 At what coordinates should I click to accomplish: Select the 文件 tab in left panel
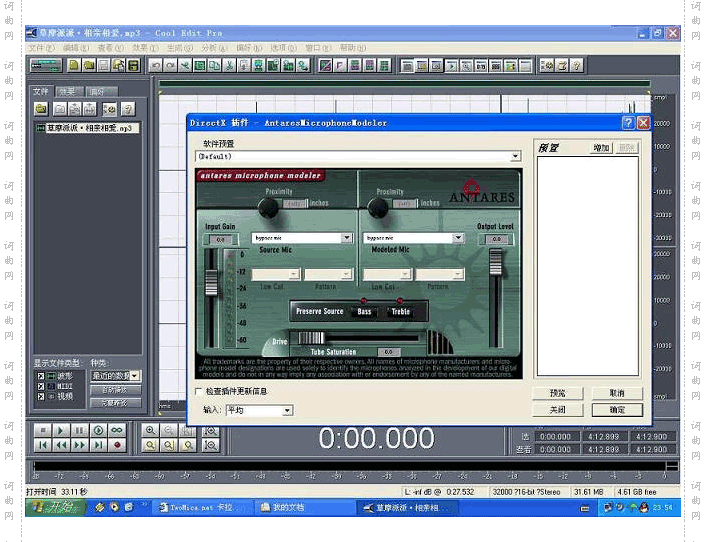tap(41, 91)
